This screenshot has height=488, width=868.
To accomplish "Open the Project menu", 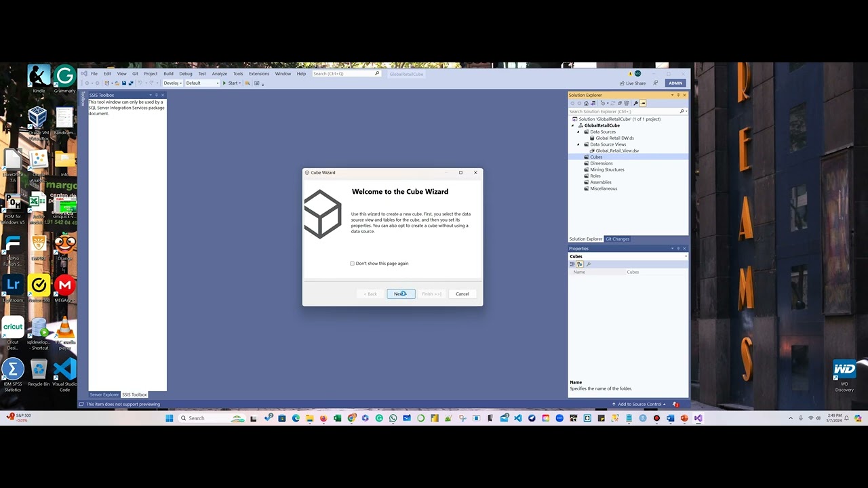I will (151, 73).
